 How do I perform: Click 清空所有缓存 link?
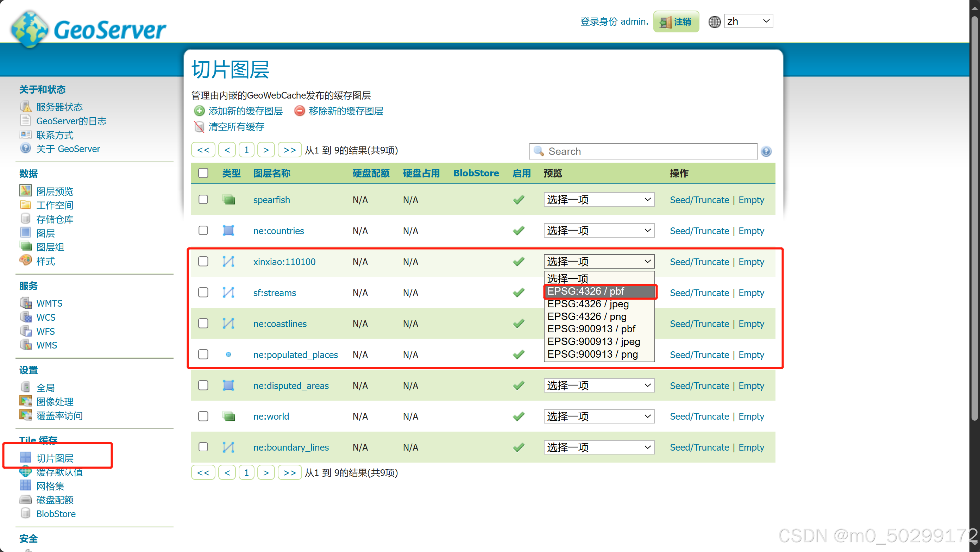point(236,127)
